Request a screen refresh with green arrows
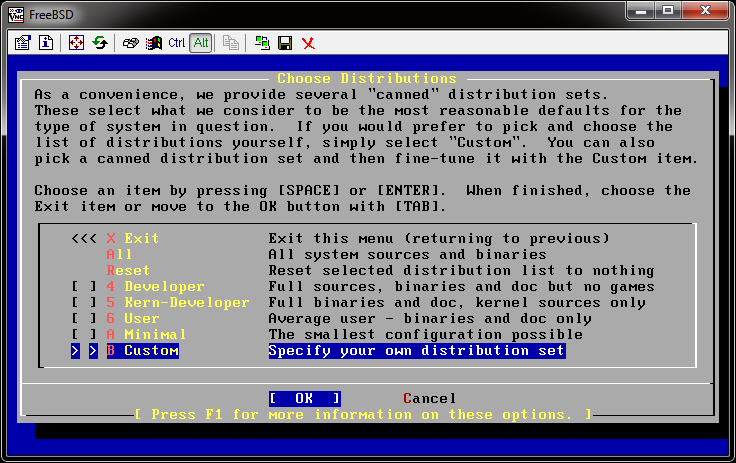The width and height of the screenshot is (736, 463). click(100, 43)
